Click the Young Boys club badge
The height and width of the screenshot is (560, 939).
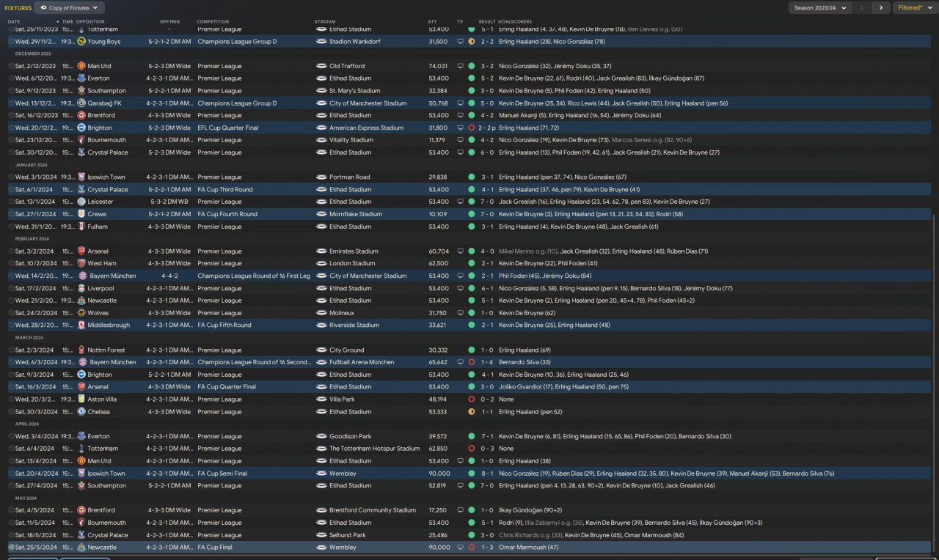(x=81, y=42)
